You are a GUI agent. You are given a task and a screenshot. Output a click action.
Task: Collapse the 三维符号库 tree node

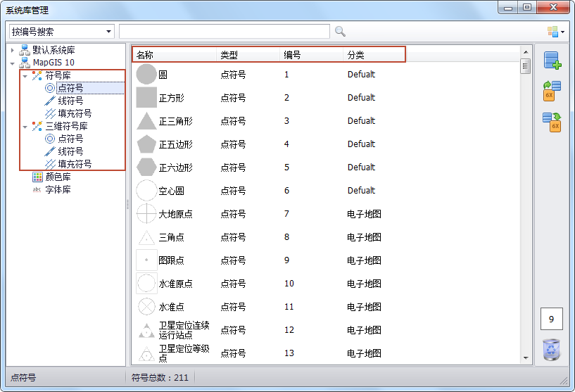[x=25, y=127]
